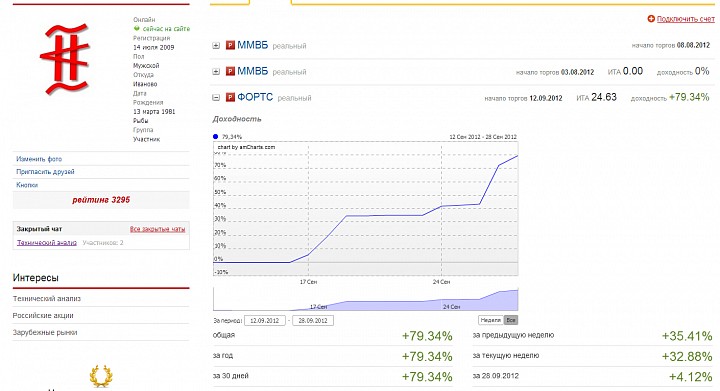Click the red P icon of second ММВБ row

[x=230, y=72]
